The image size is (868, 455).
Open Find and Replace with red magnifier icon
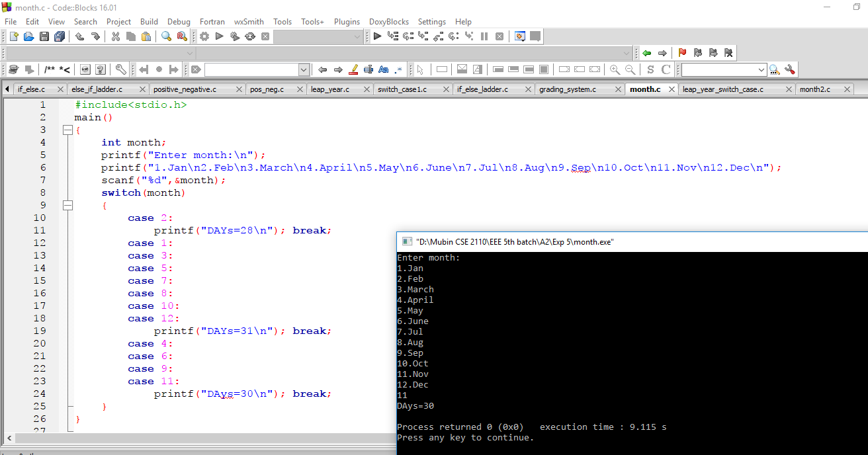point(181,36)
